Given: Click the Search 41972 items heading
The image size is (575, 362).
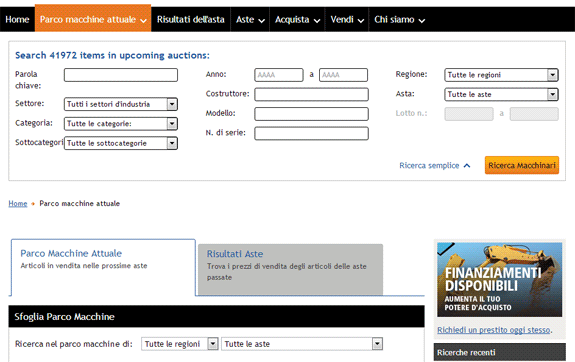Looking at the screenshot, I should click(112, 55).
